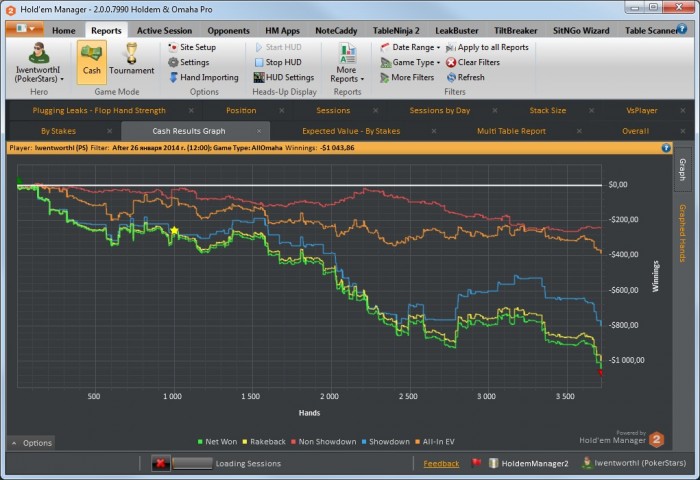The image size is (700, 480).
Task: Select Cash game mode
Action: coord(92,62)
